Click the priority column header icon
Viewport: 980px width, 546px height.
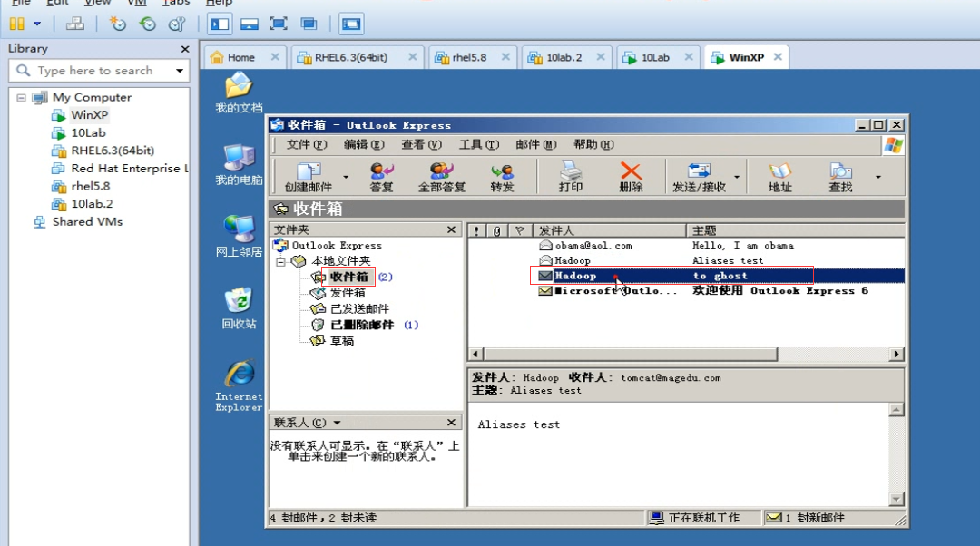coord(477,230)
